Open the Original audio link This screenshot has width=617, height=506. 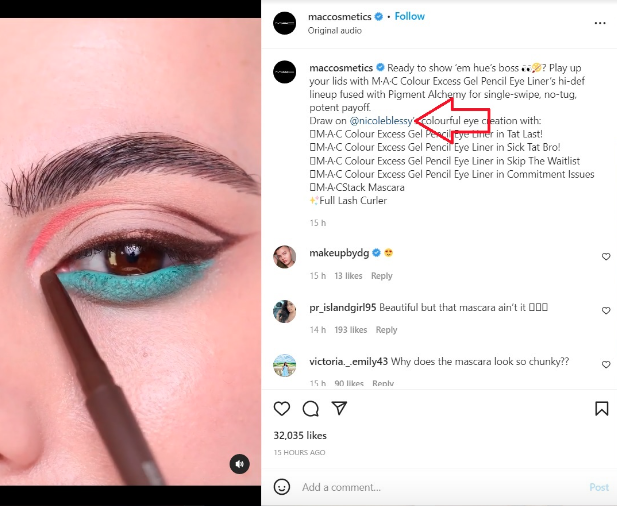click(334, 31)
